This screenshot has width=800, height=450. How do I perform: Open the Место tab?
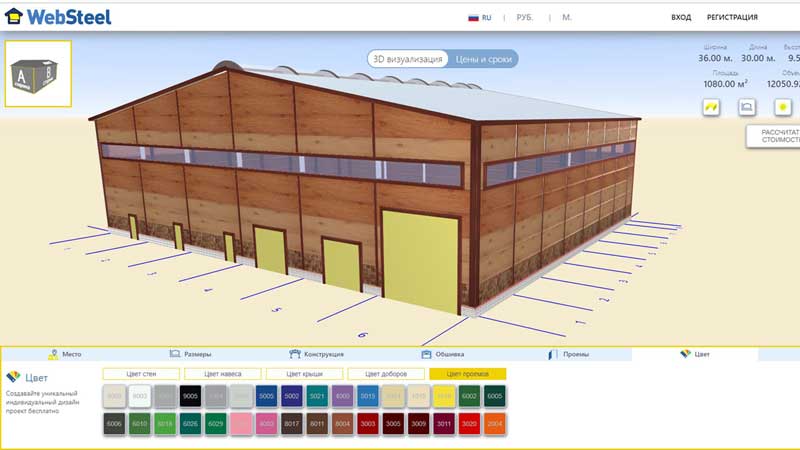point(65,354)
